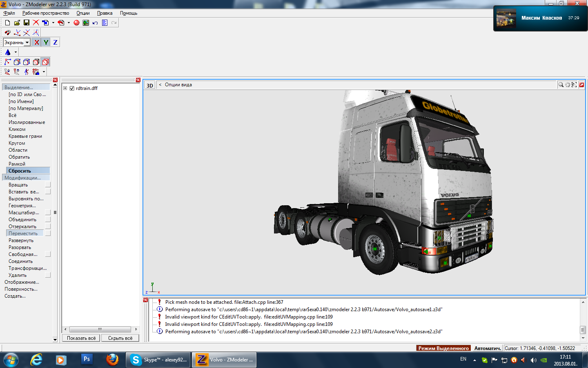Click the blue cone pivot helper icon
Viewport: 588px width, 368px height.
tap(8, 52)
